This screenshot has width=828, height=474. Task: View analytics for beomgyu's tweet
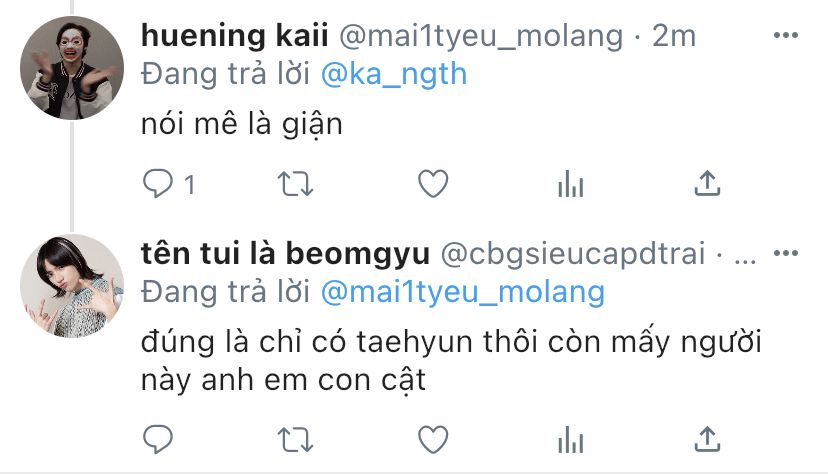click(569, 440)
